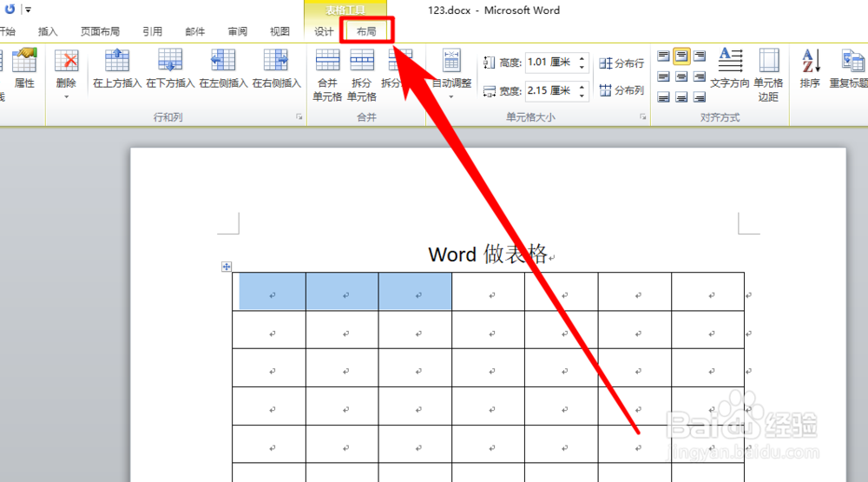The width and height of the screenshot is (868, 482).
Task: Align cell text bottom left
Action: point(664,97)
